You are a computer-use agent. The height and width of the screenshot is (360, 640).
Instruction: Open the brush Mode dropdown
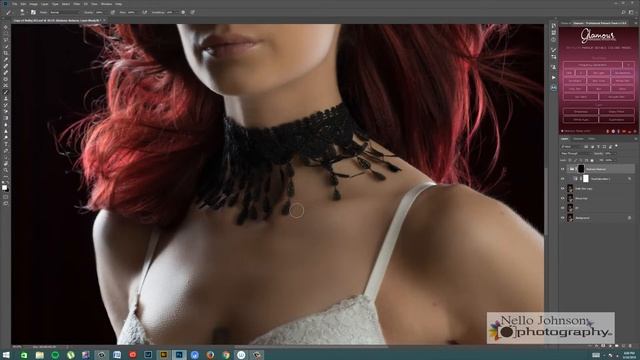64,12
